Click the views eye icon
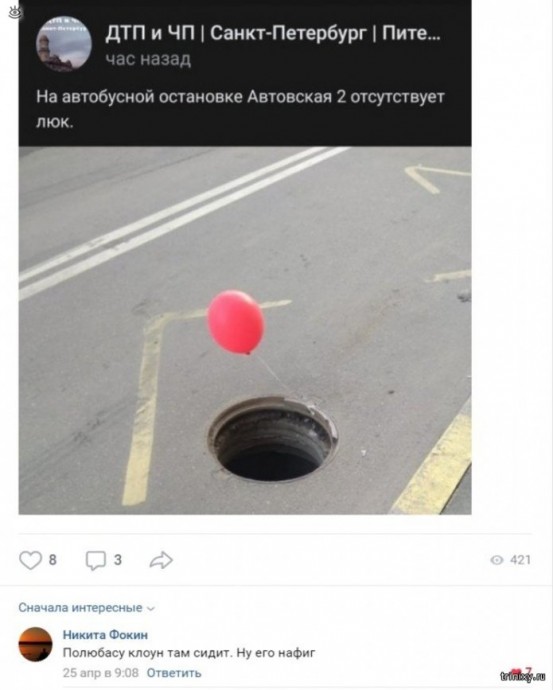 (x=497, y=560)
